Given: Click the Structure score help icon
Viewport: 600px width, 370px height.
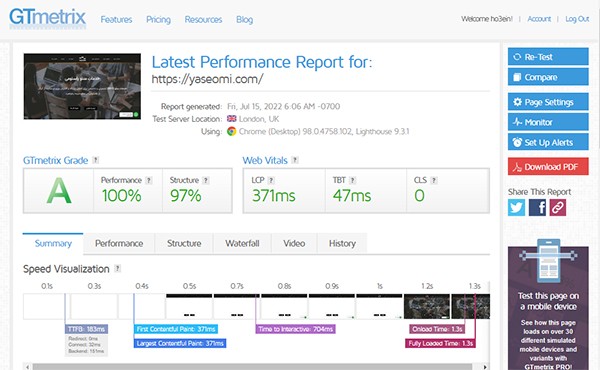Looking at the screenshot, I should (205, 180).
